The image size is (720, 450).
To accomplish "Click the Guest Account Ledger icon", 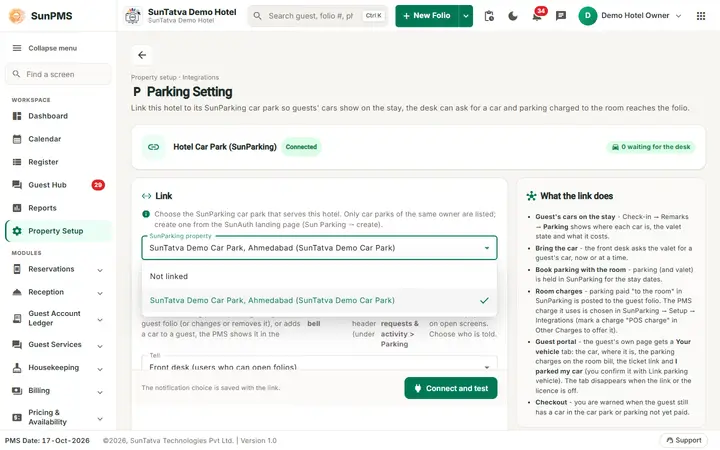I will click(17, 318).
